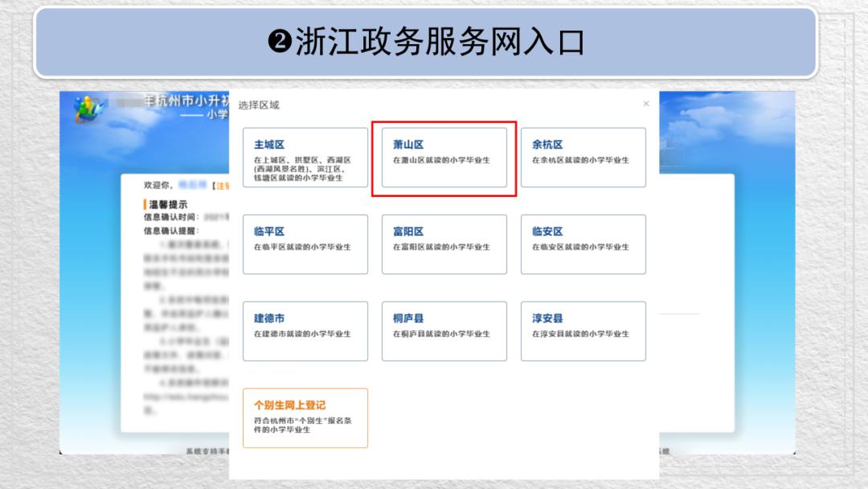Choose the 建德市 region card
The width and height of the screenshot is (868, 489).
[x=305, y=331]
